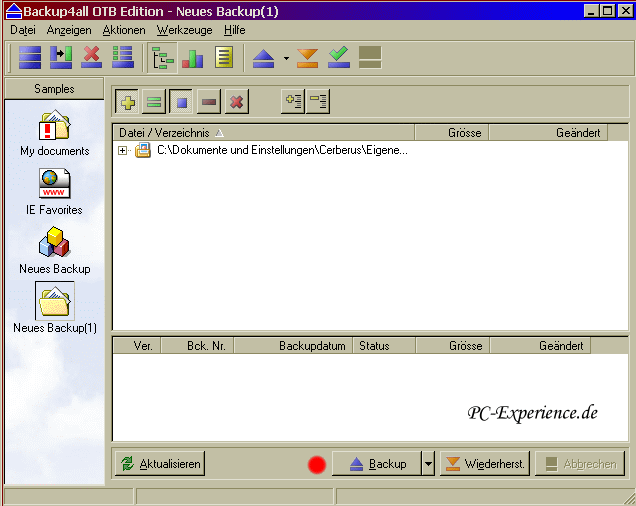Image resolution: width=636 pixels, height=506 pixels.
Task: Switch to the yellow summary page view
Action: 224,57
